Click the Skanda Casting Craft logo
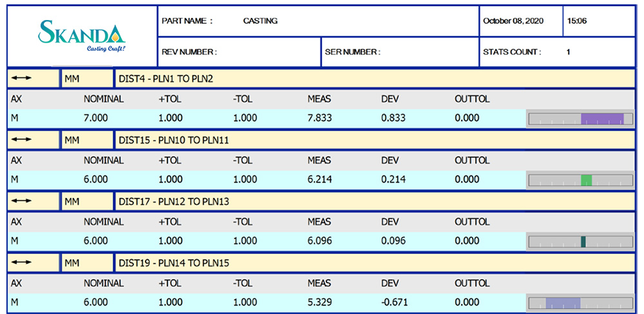Image resolution: width=644 pixels, height=314 pixels. tap(81, 35)
